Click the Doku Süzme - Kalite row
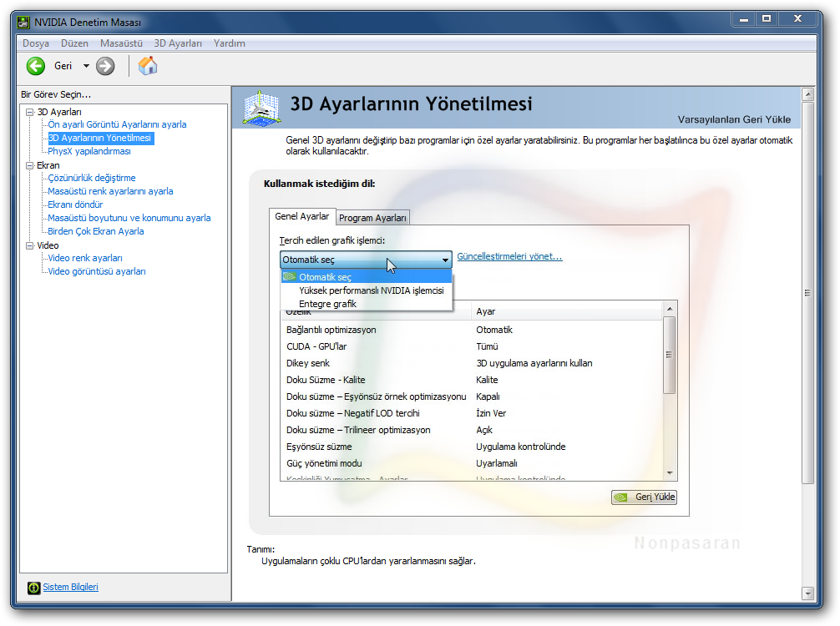The image size is (840, 626). point(472,380)
